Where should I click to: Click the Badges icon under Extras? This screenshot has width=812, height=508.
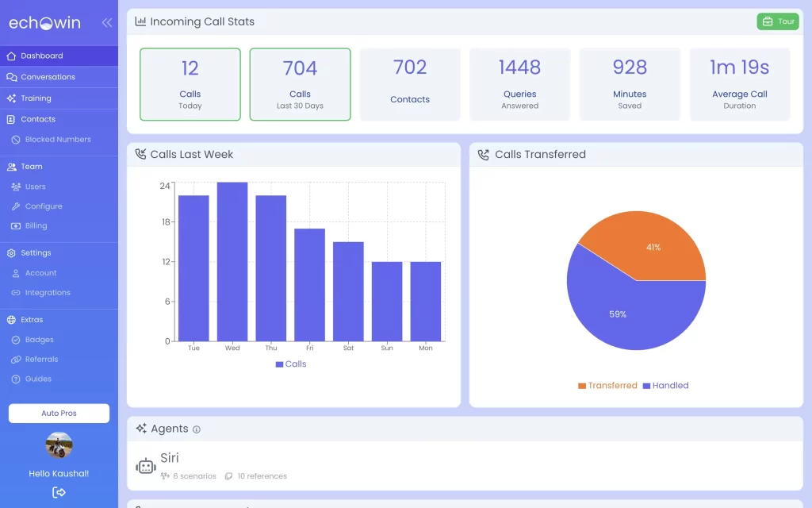pos(17,340)
